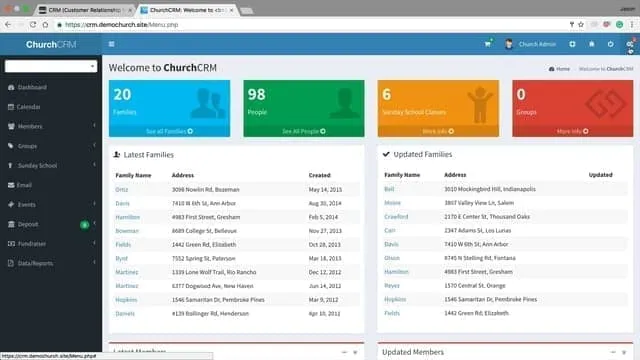Click the ChurchCRM logo
Image resolution: width=640 pixels, height=360 pixels.
click(51, 44)
